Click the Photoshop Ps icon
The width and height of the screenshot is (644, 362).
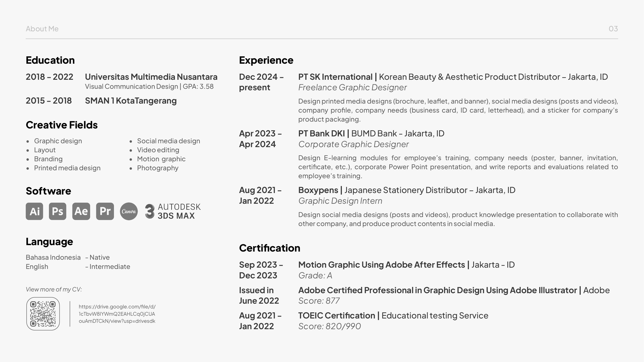coord(58,211)
